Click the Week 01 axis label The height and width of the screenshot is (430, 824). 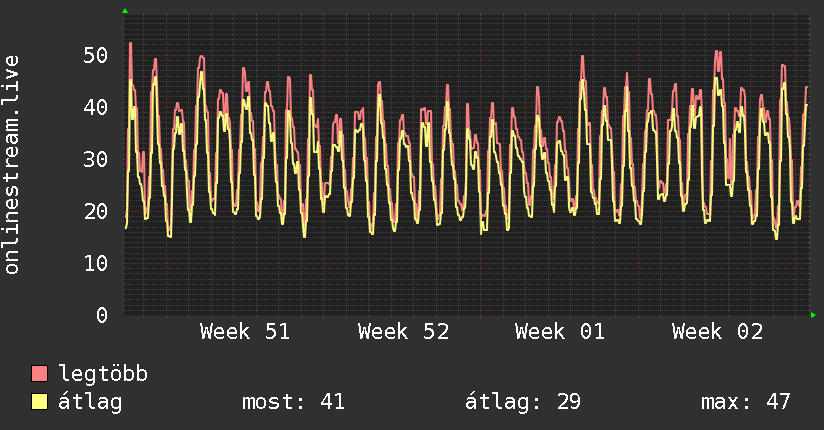point(560,332)
